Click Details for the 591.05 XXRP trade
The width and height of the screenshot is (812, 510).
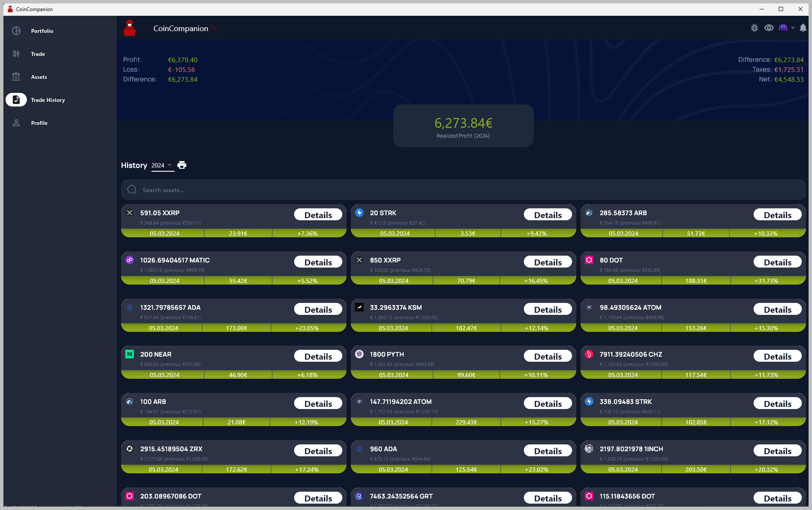(318, 214)
